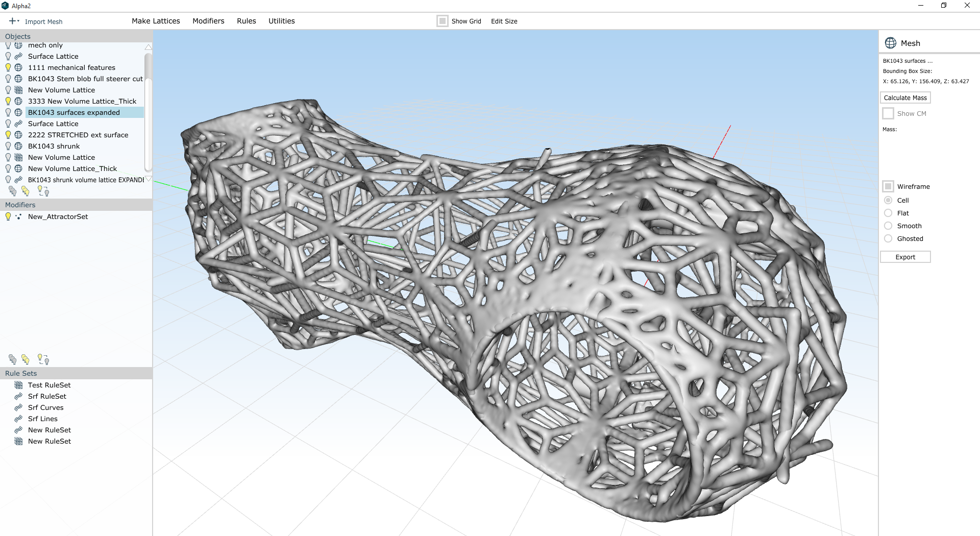Click the invert visibility icon in Modifiers panel
The image size is (980, 536).
coord(43,359)
